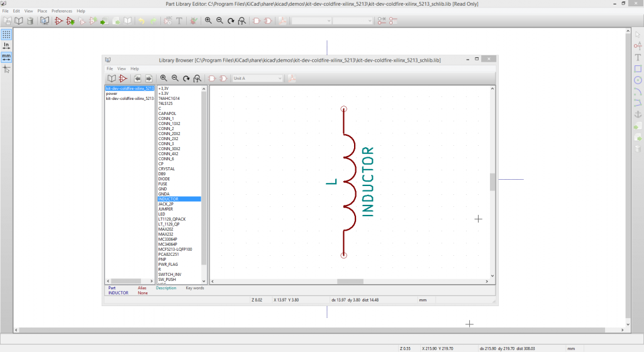Switch units to mm on left sidebar
644x352 pixels.
click(6, 57)
